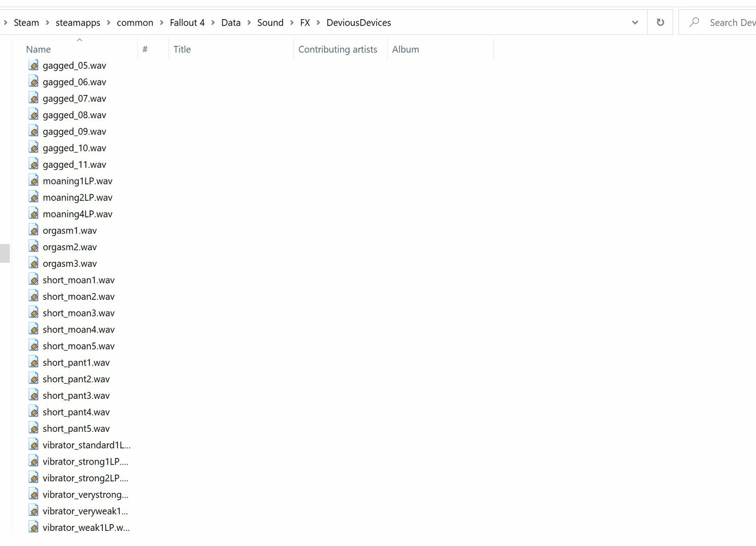Navigate to the Fallout 4 breadcrumb folder
This screenshot has width=756, height=546.
pos(187,23)
